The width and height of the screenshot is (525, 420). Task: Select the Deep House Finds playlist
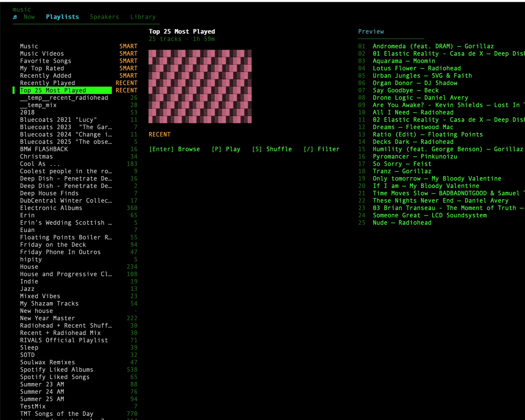pyautogui.click(x=79, y=193)
